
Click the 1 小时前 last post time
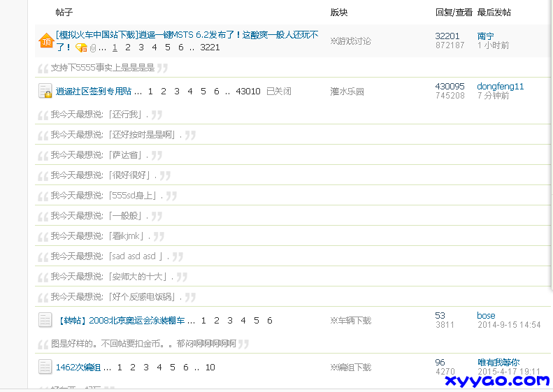pyautogui.click(x=493, y=45)
